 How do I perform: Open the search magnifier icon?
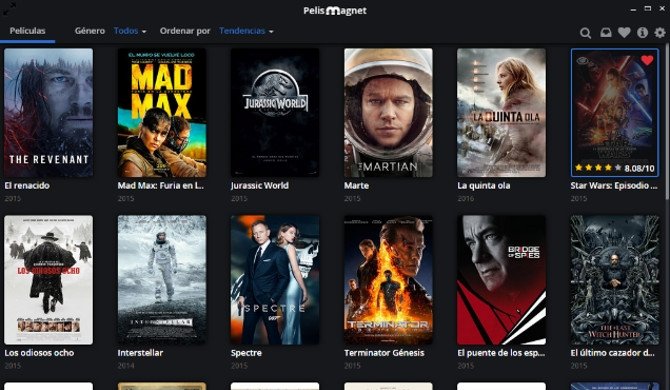click(585, 33)
